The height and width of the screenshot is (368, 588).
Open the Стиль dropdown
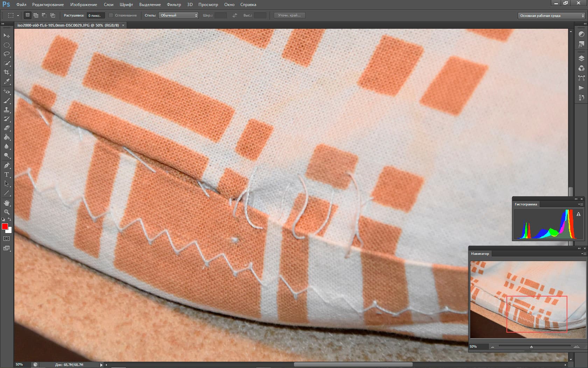(178, 15)
